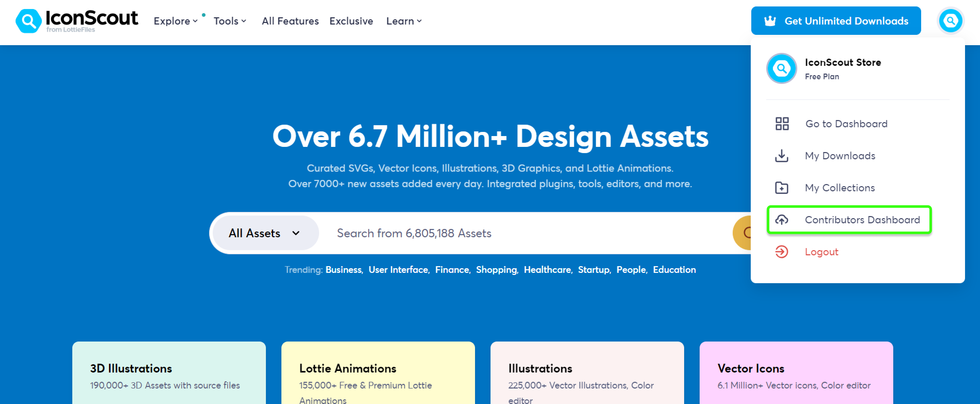This screenshot has width=980, height=404.
Task: Click the Healthcare trending link
Action: 548,270
